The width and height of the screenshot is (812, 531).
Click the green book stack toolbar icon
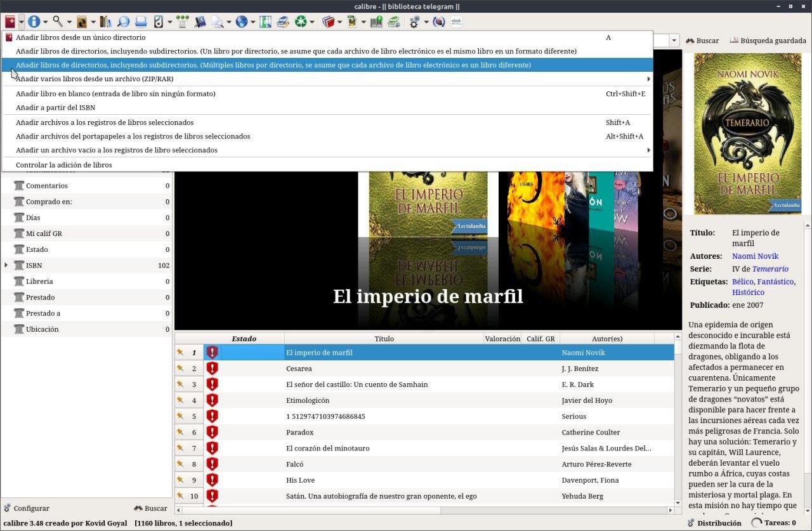[394, 22]
